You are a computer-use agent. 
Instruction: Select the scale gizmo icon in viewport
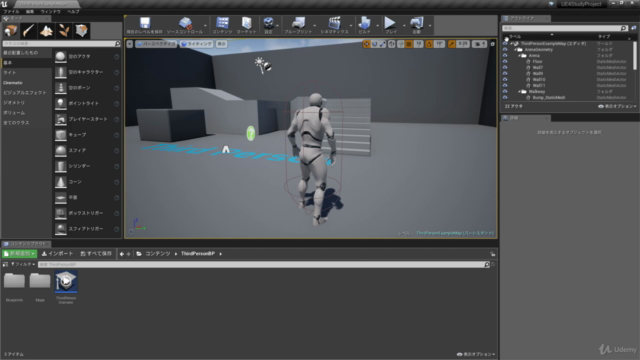point(382,44)
